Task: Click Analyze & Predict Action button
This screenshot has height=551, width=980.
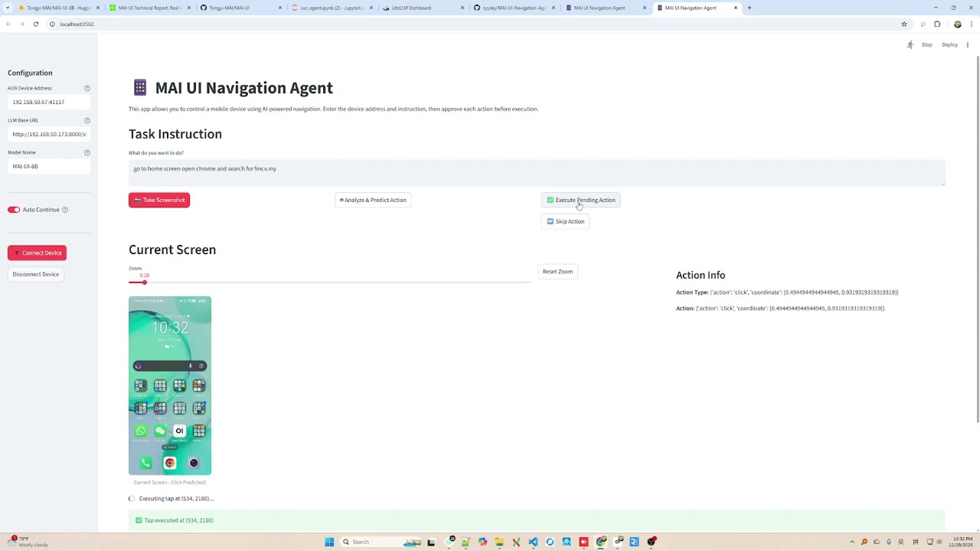Action: coord(372,200)
